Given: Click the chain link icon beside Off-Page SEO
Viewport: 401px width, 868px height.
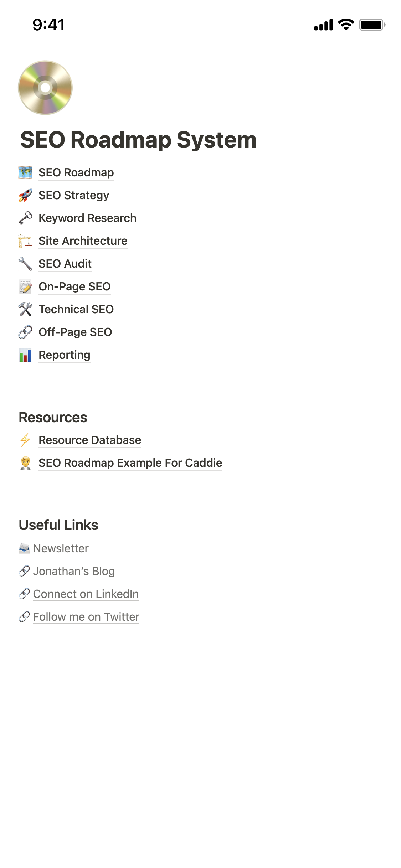Looking at the screenshot, I should (25, 332).
